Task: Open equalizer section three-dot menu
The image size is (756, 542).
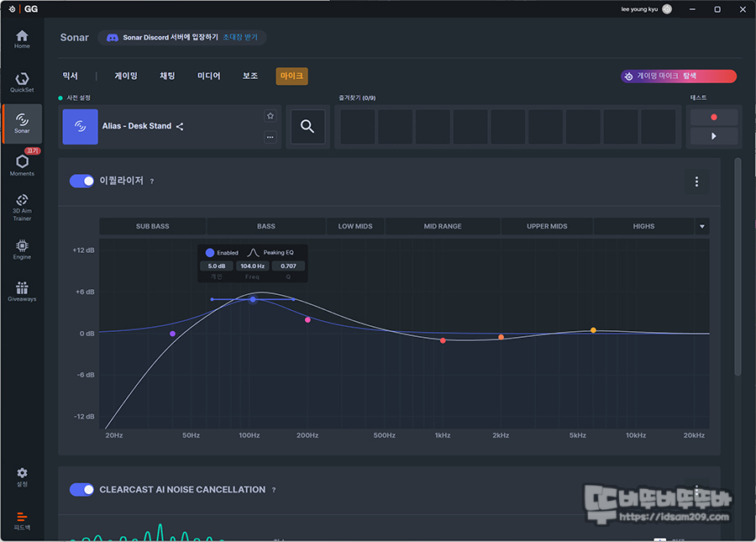Action: 696,182
